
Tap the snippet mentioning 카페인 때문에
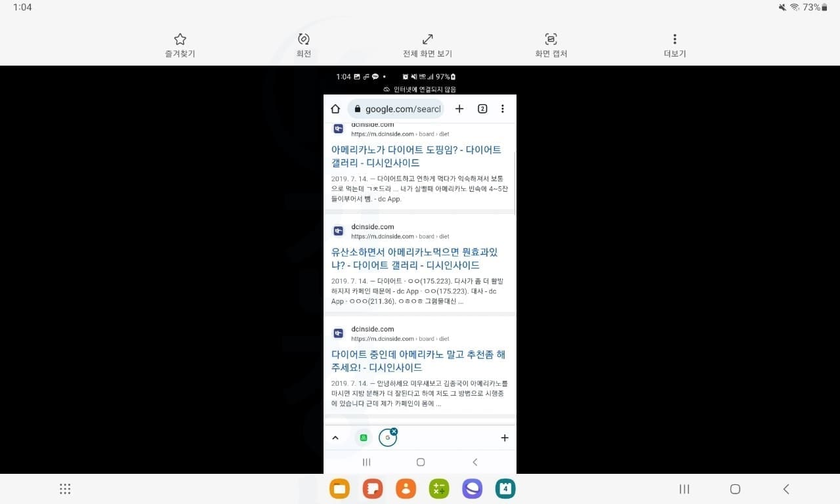coord(419,291)
